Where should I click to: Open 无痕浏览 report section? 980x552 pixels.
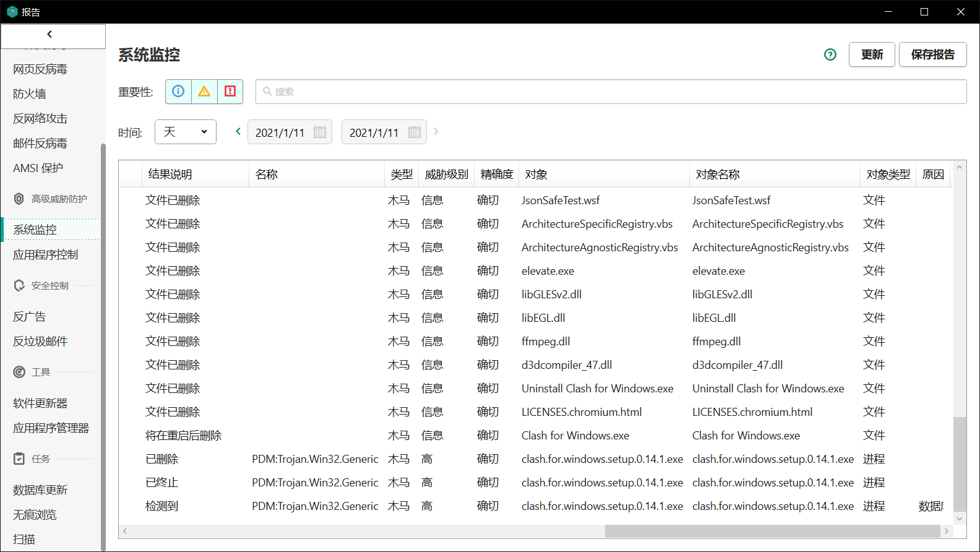click(35, 515)
